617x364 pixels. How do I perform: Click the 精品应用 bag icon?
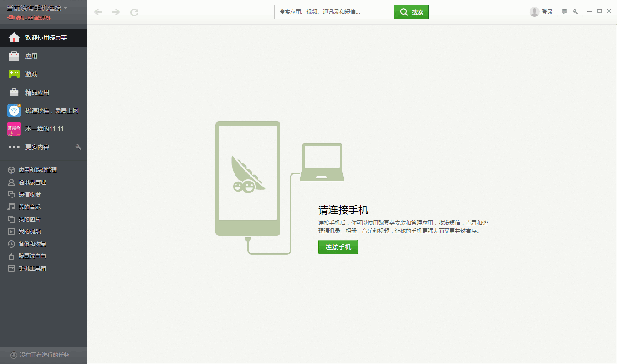click(x=14, y=92)
